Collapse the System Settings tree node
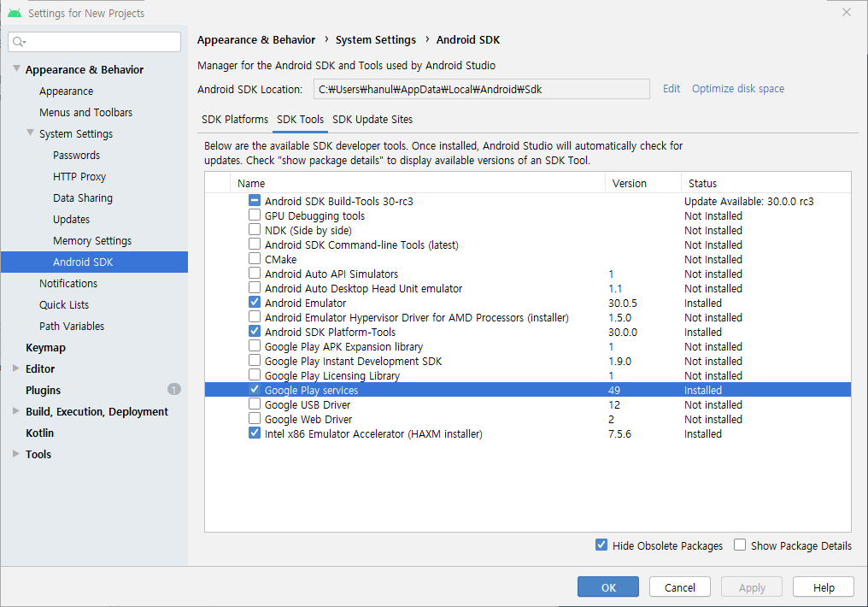 click(x=31, y=133)
